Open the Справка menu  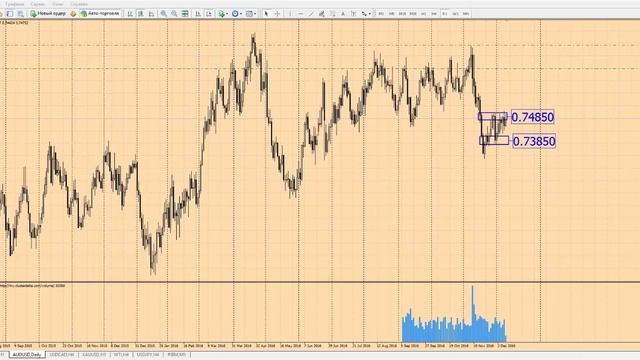pyautogui.click(x=79, y=4)
